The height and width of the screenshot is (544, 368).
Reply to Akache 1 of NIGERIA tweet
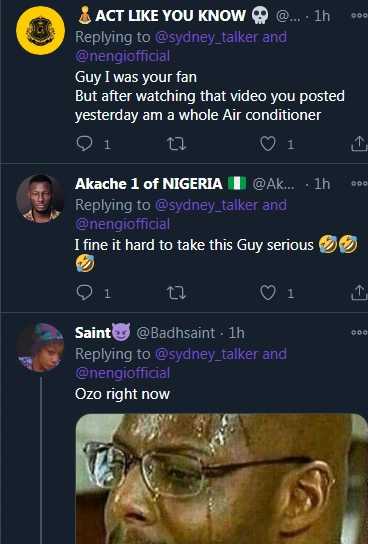coord(84,293)
